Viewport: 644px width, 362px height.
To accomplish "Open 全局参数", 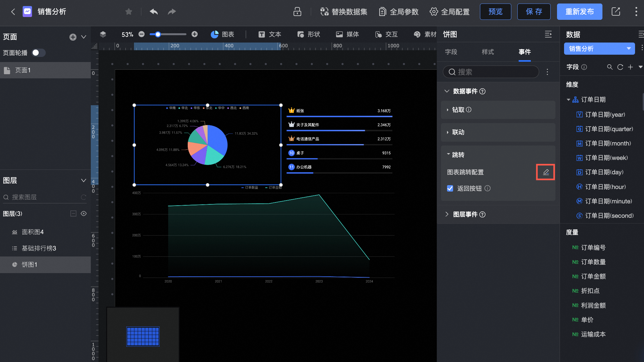I will tap(398, 12).
